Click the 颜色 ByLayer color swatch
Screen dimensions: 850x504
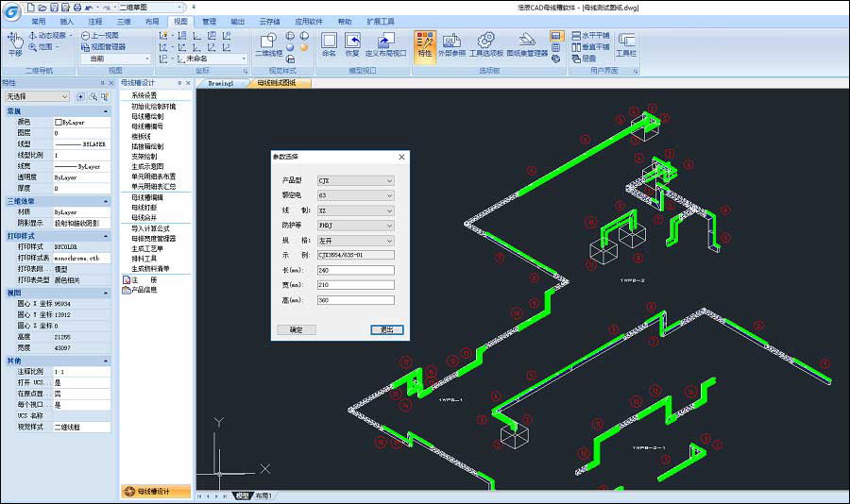point(59,123)
